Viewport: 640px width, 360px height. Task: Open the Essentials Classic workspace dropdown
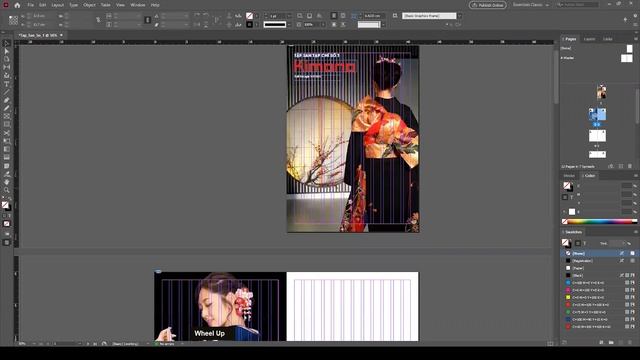(x=531, y=5)
